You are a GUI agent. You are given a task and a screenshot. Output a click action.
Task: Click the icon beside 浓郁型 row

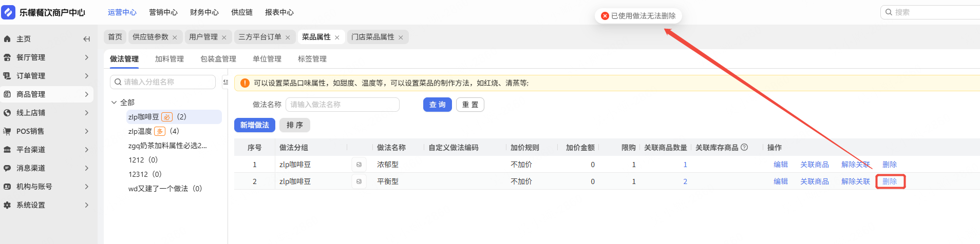tap(359, 165)
